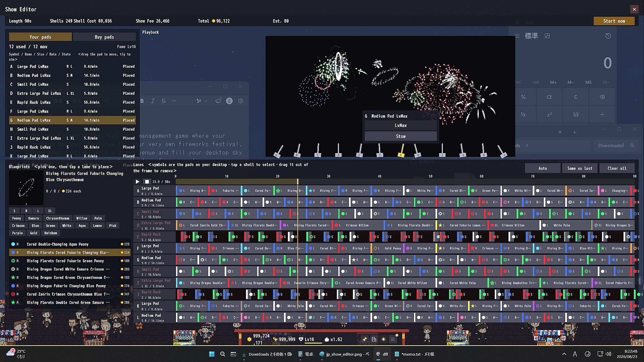Toggle the XL size blueprint filter
Viewport: 644px width, 362px height.
pos(50,211)
